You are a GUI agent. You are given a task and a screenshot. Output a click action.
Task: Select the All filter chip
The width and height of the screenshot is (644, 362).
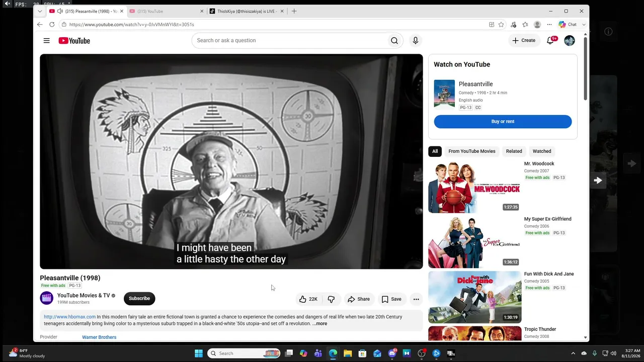435,151
